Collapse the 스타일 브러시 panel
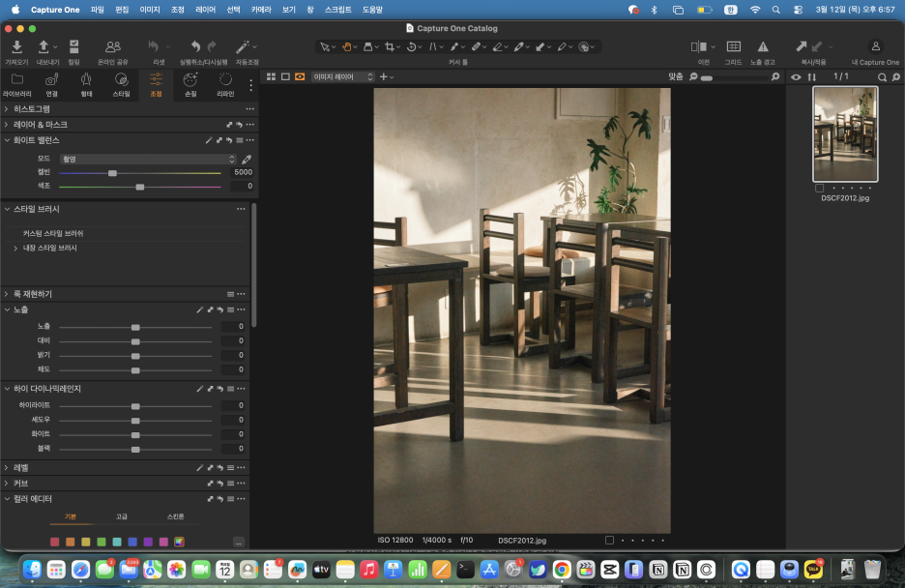 coord(7,209)
